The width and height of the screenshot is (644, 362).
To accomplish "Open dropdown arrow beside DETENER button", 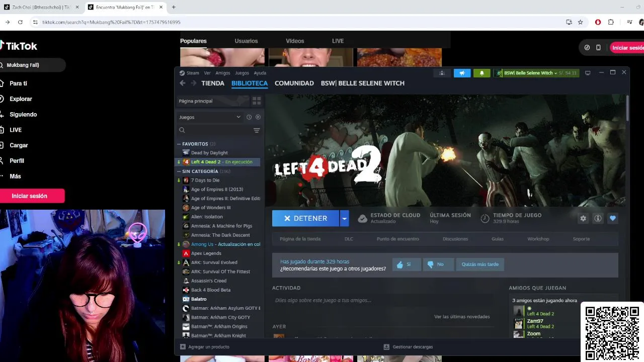I will coord(344,218).
